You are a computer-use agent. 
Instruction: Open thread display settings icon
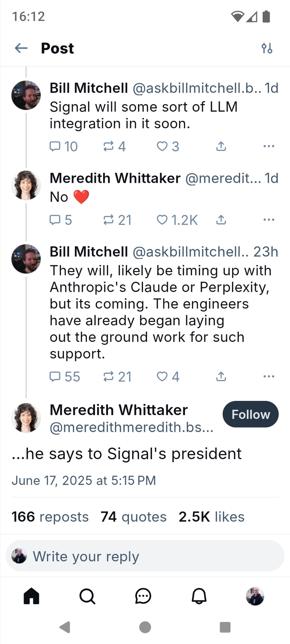pos(267,48)
